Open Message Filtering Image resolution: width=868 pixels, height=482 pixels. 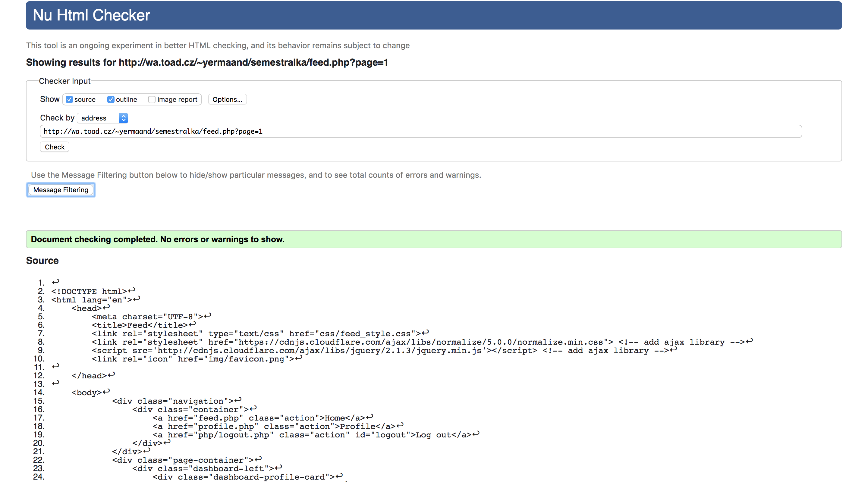point(61,189)
